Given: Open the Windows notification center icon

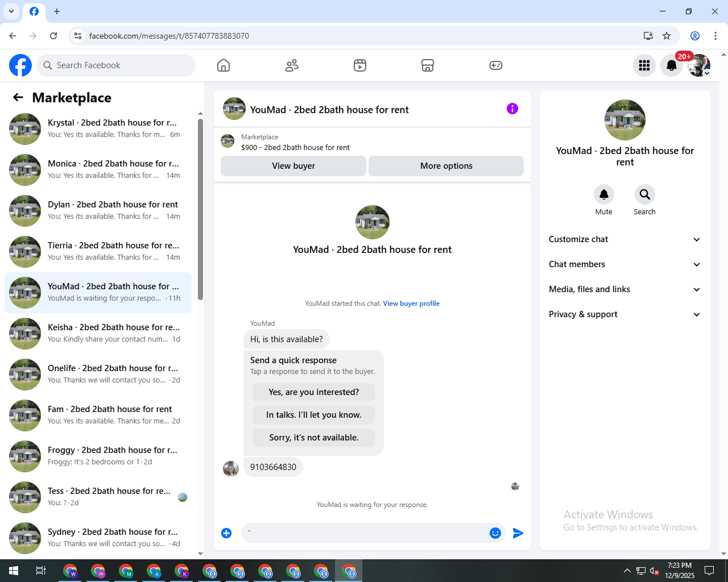Looking at the screenshot, I should click(x=709, y=571).
